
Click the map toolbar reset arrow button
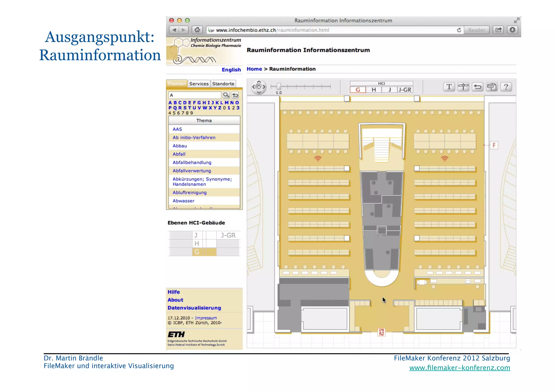point(477,87)
